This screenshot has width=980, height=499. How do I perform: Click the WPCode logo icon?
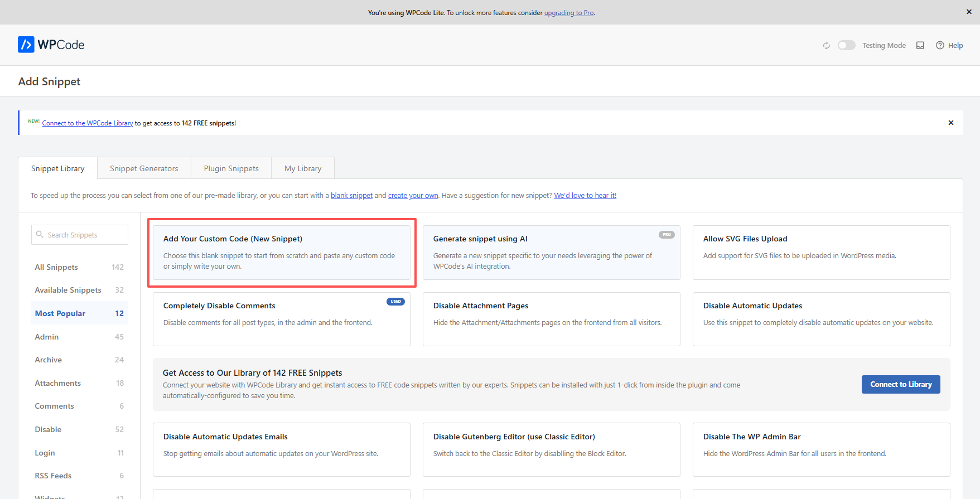[x=26, y=45]
